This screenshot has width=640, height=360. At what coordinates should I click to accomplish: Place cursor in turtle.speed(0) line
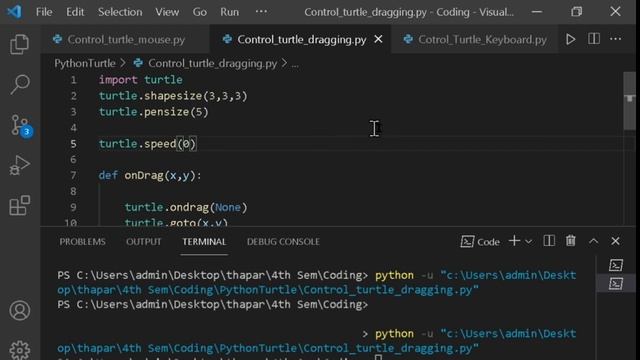[x=147, y=144]
